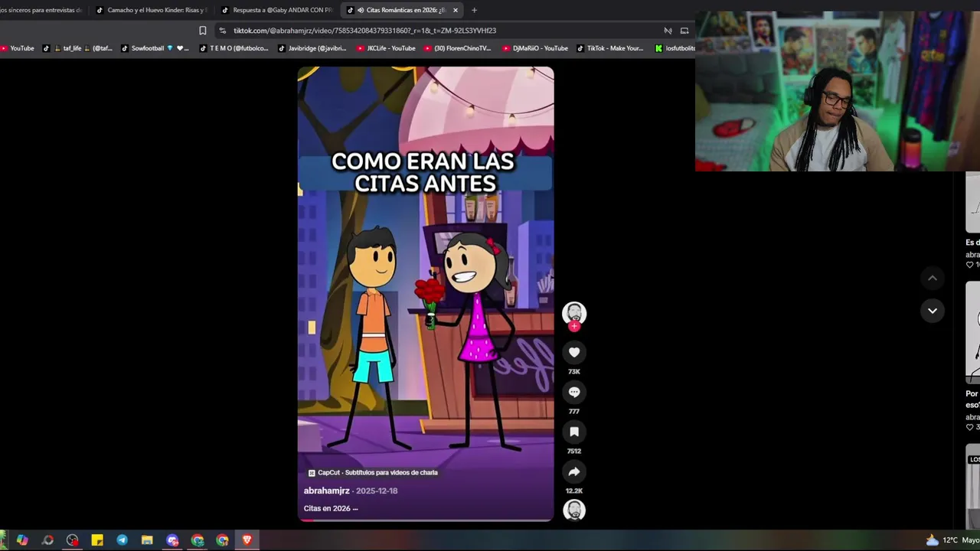
Task: Open the sticky notes app in the taskbar
Action: (97, 540)
